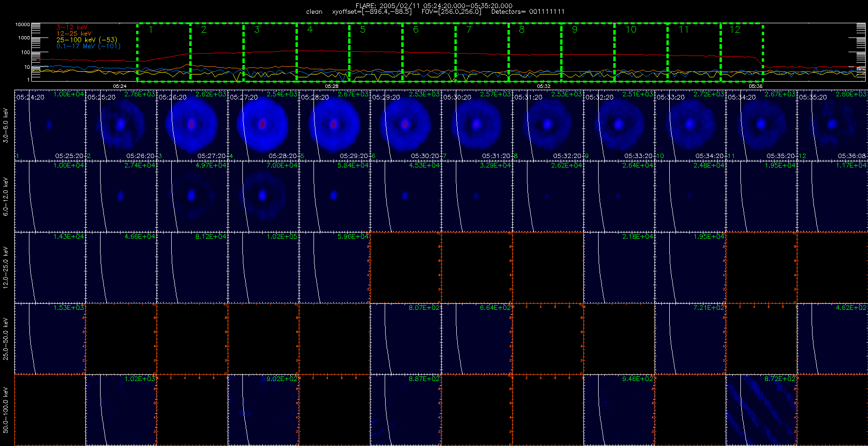Click the "05:28" time axis tick label
This screenshot has height=446, width=868.
click(332, 86)
